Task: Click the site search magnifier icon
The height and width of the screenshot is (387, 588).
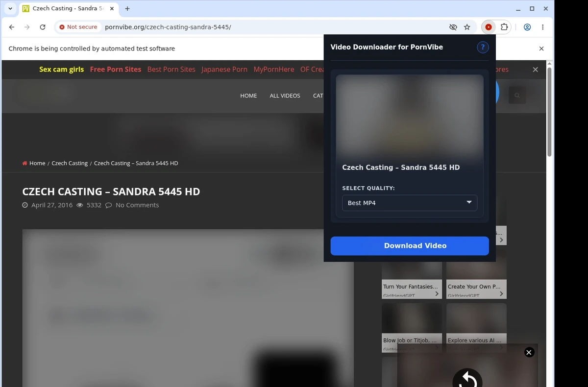Action: coord(517,96)
